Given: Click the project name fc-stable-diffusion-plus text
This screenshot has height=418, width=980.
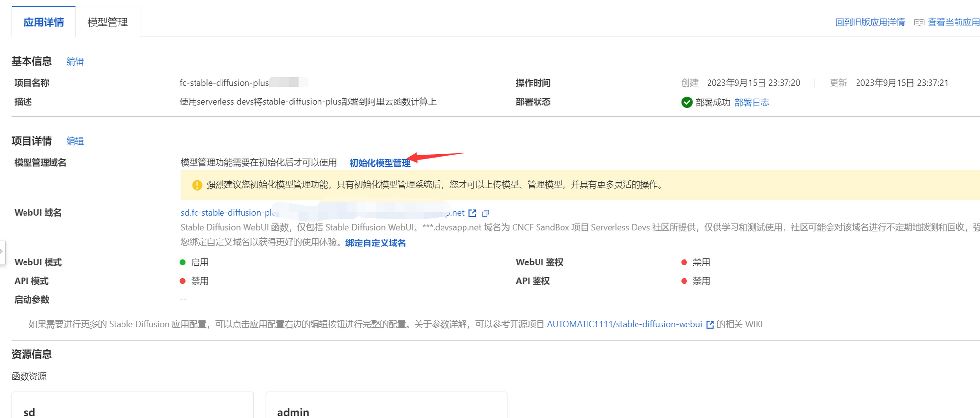Looking at the screenshot, I should pos(224,83).
